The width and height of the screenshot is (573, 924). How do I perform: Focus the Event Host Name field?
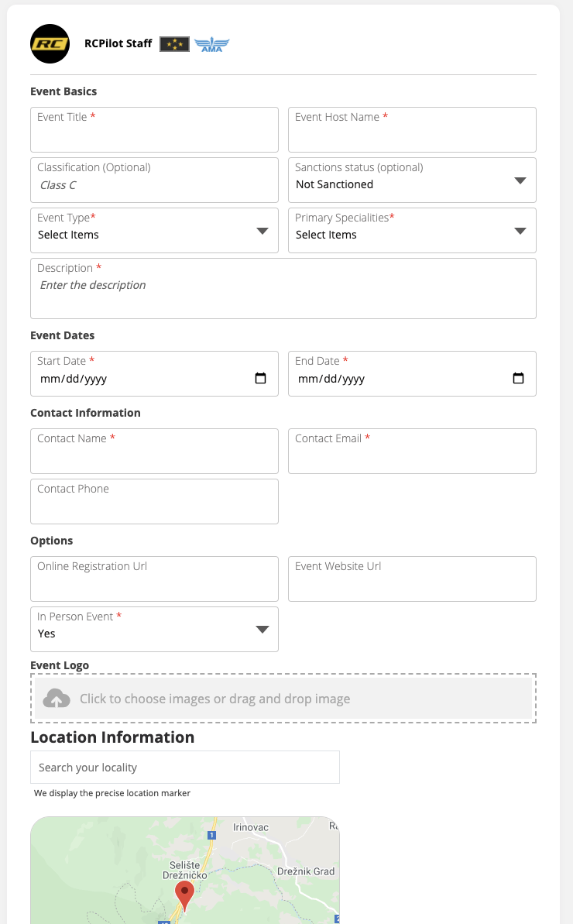(x=412, y=136)
